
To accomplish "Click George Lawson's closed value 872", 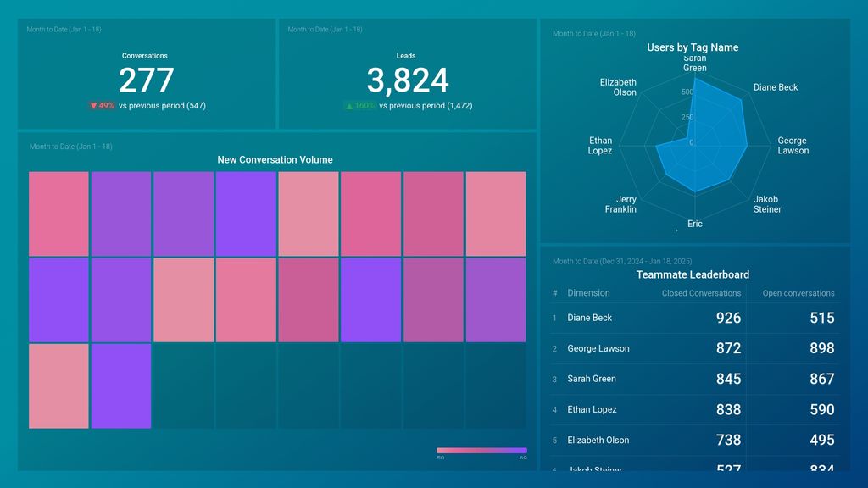I will (728, 348).
